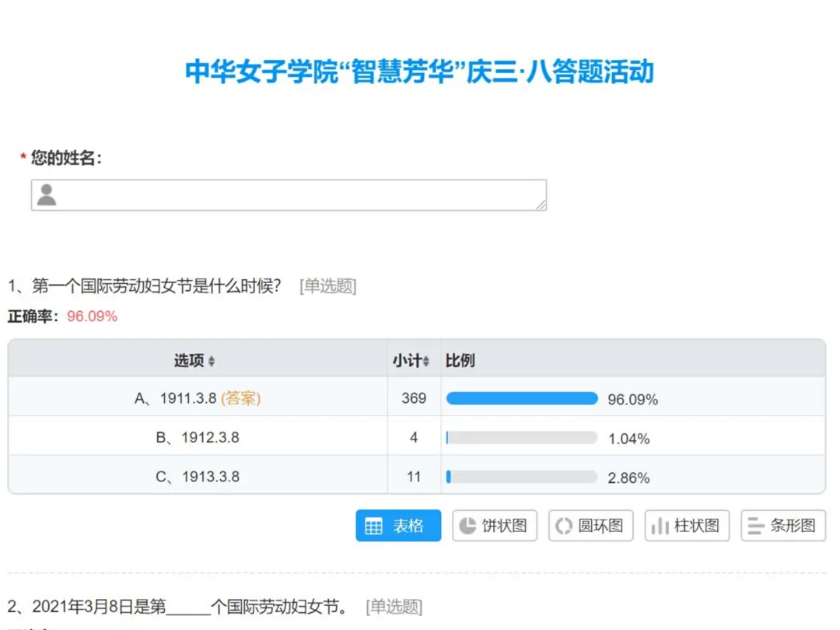
Task: Show results as 饼状图 pie chart
Action: (495, 526)
